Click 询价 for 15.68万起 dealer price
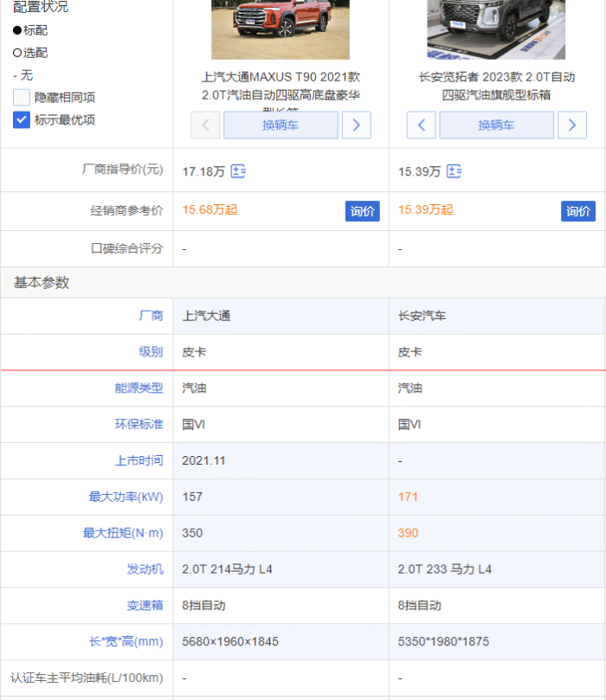Viewport: 606px width, 700px height. pyautogui.click(x=362, y=211)
